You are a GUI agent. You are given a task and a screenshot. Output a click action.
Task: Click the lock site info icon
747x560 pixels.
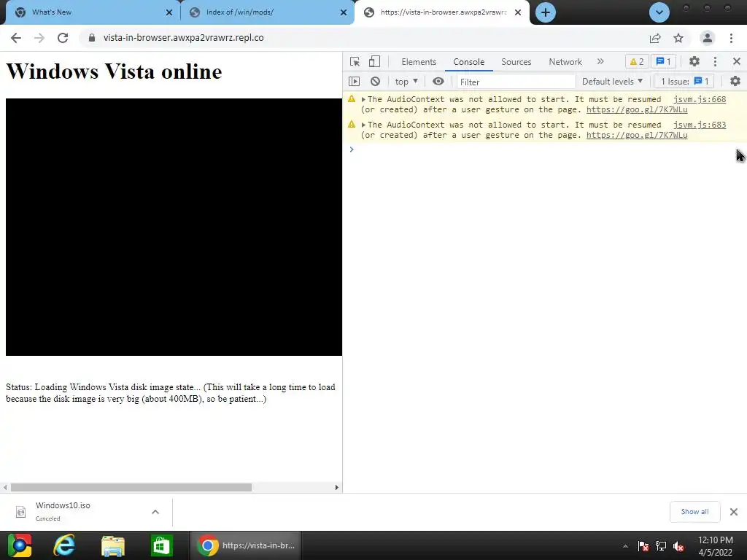(92, 38)
